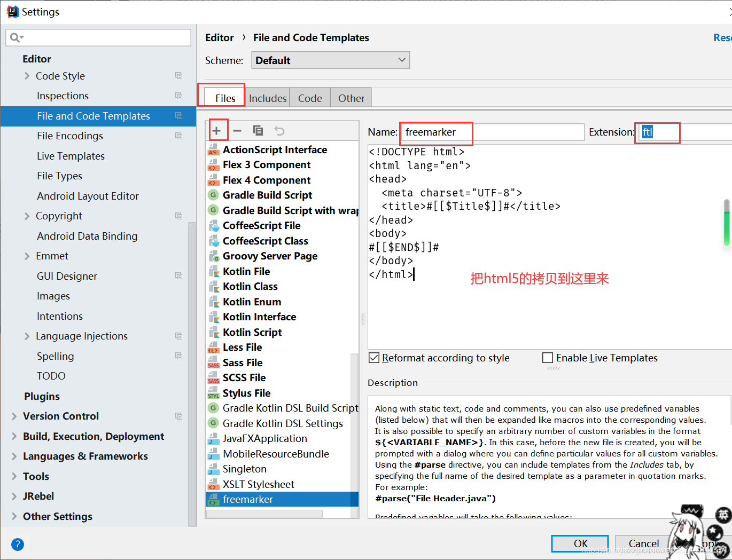Expand the Emmet tree node
732x560 pixels.
click(x=27, y=256)
